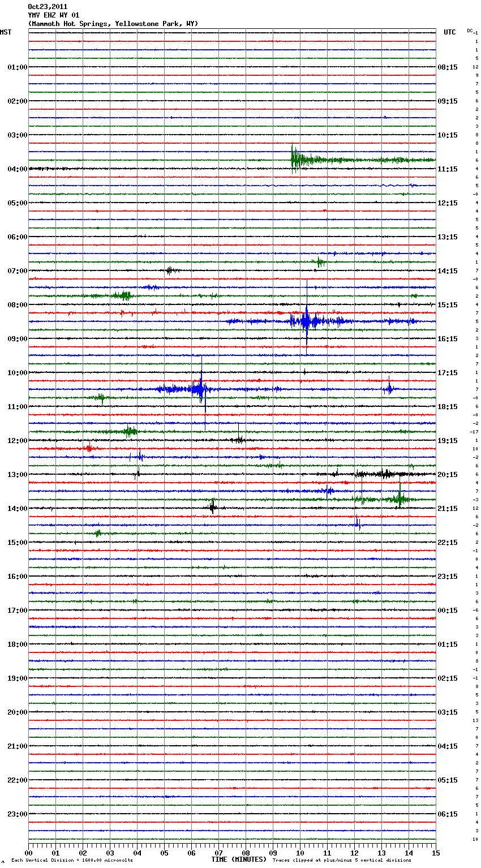
Task: Click the minute 10 x-axis tick label
Action: (300, 852)
